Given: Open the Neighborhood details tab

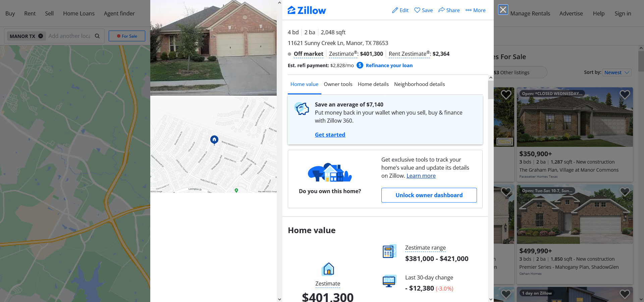Looking at the screenshot, I should click(419, 84).
